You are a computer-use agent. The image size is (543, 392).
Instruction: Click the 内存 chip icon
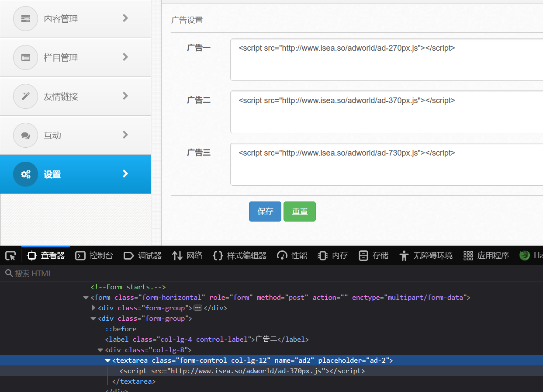click(x=322, y=256)
